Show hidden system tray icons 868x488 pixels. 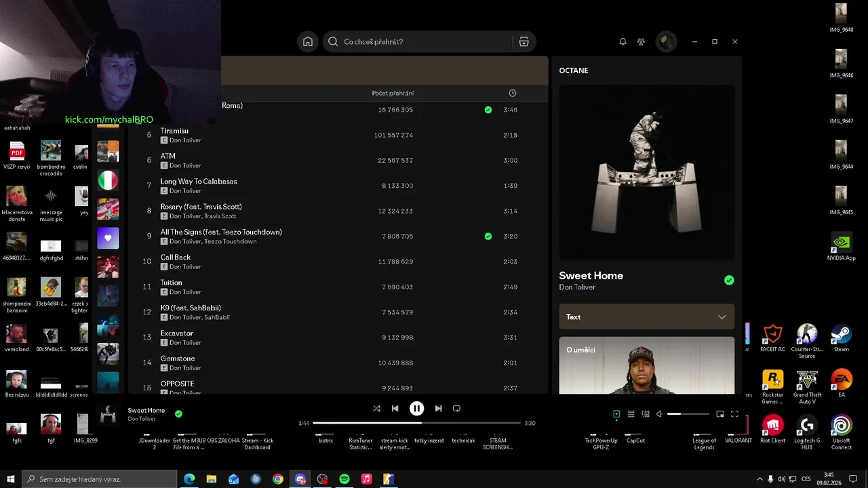coord(759,479)
